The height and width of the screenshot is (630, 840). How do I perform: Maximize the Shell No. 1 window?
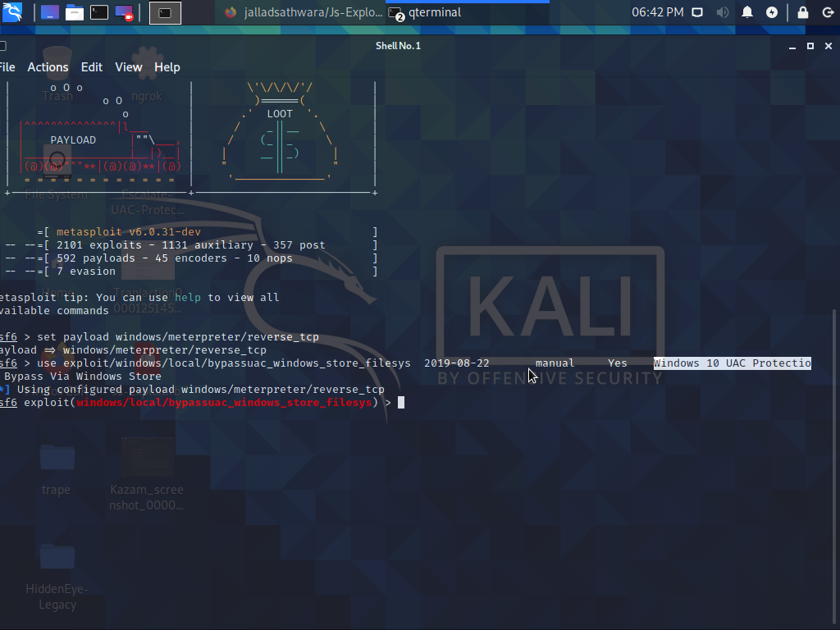click(810, 46)
